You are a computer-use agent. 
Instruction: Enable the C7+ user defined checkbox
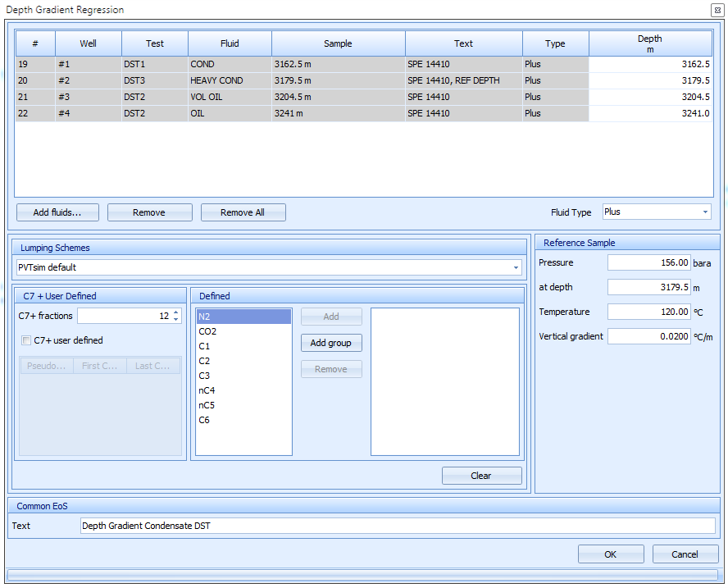[x=26, y=340]
